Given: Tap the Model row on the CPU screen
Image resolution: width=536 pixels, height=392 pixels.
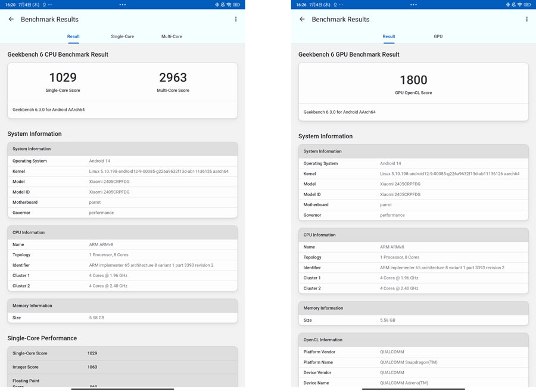Looking at the screenshot, I should pyautogui.click(x=122, y=182).
